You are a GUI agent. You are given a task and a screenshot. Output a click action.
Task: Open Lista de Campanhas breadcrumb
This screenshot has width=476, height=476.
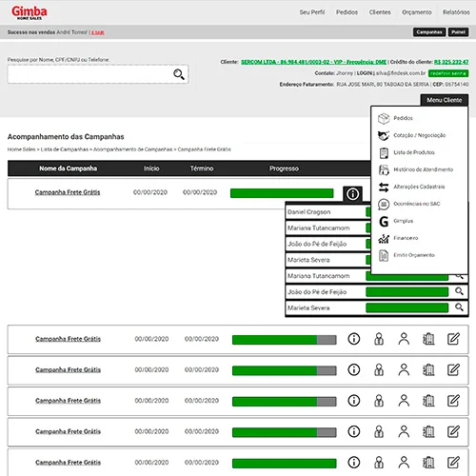65,149
